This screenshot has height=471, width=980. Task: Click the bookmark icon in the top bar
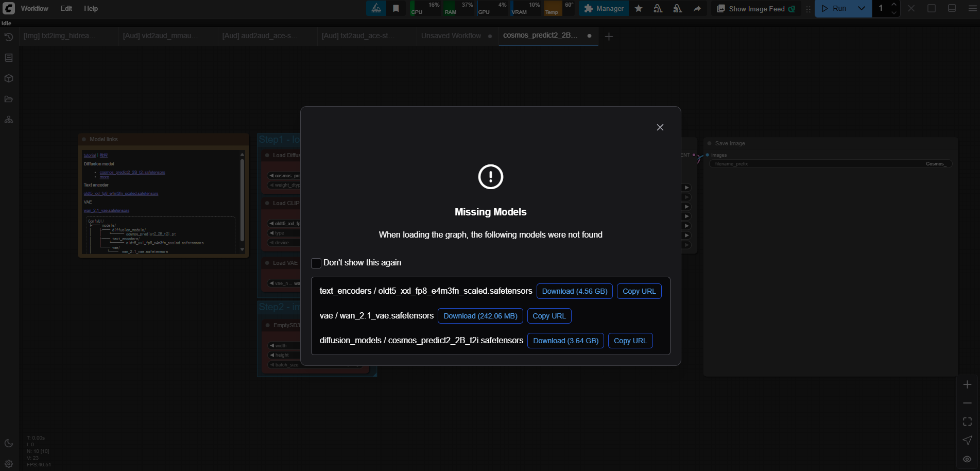point(396,8)
